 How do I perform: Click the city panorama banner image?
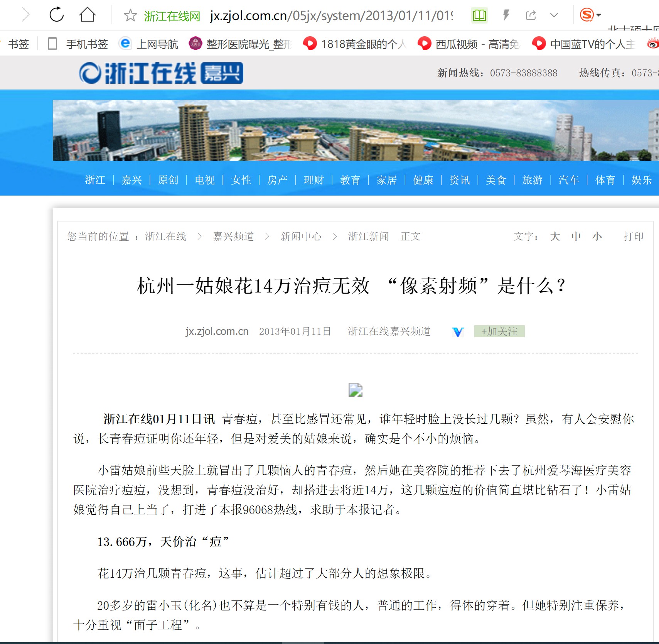356,130
